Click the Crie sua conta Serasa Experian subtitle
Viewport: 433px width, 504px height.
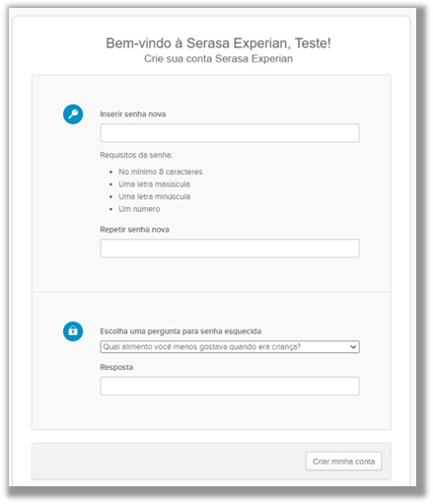click(218, 58)
